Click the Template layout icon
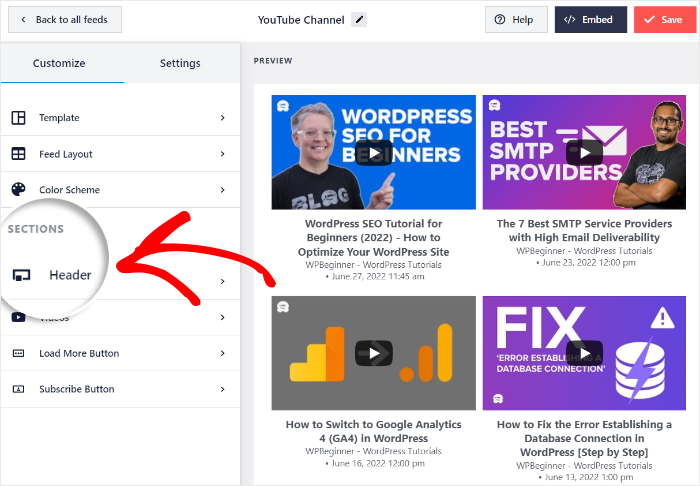Screen dimensions: 700x486 tap(18, 118)
